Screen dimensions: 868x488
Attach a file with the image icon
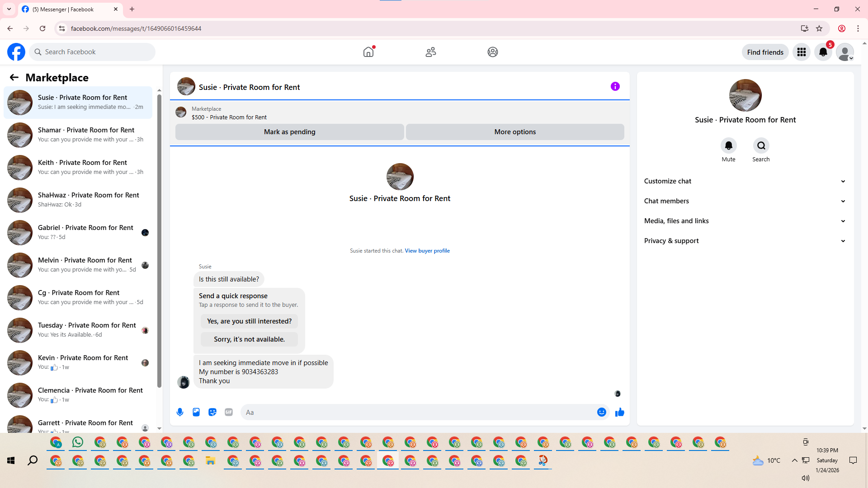(x=196, y=412)
